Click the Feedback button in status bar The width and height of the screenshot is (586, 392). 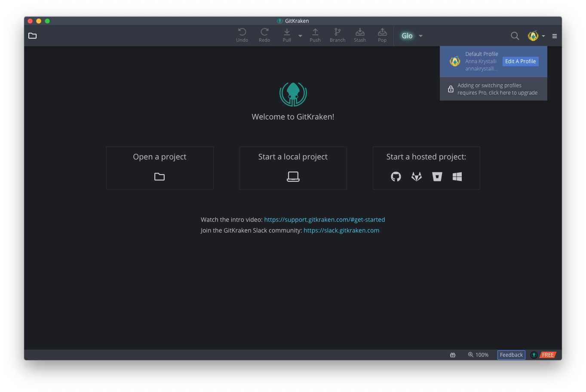(x=511, y=355)
